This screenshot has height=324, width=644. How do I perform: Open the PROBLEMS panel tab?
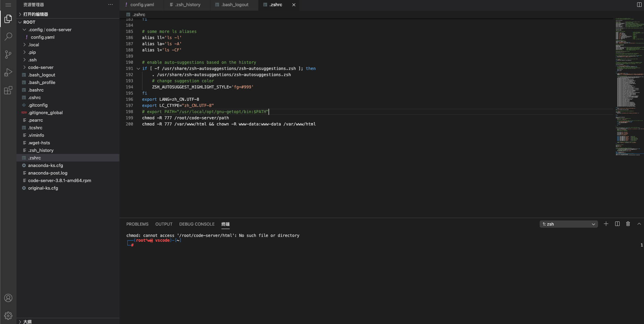pyautogui.click(x=137, y=224)
